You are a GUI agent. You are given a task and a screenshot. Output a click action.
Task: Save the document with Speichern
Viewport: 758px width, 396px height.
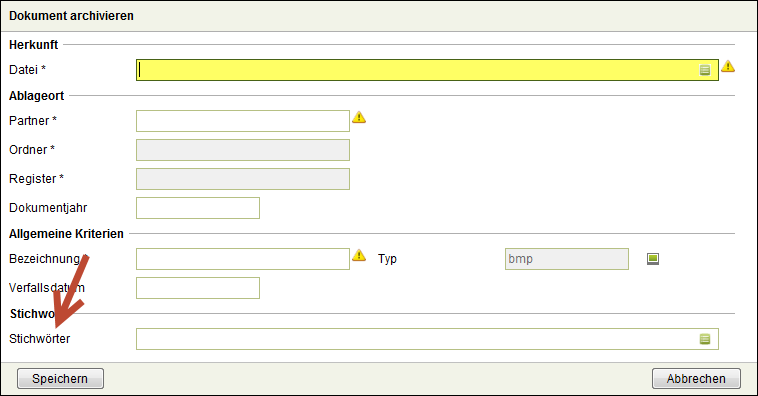60,379
